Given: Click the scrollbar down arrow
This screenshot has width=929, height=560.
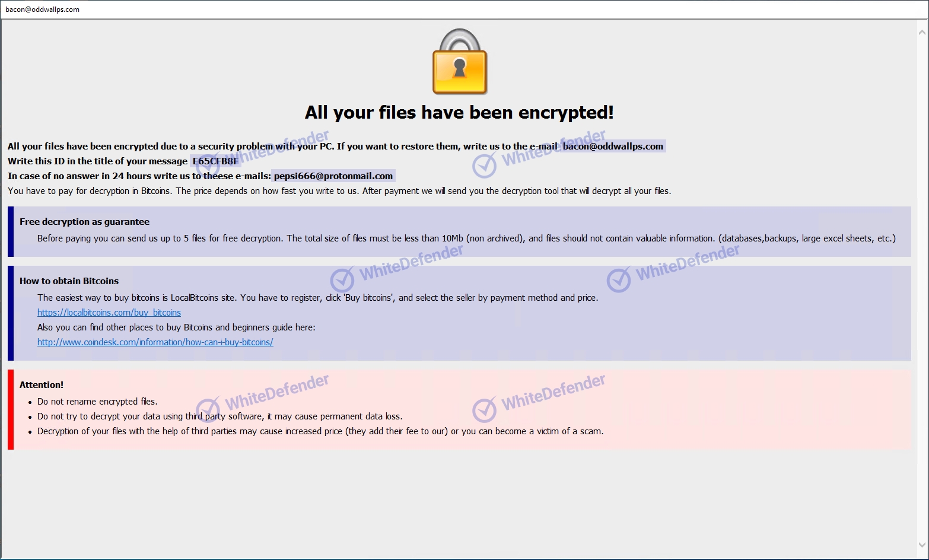Looking at the screenshot, I should (922, 544).
